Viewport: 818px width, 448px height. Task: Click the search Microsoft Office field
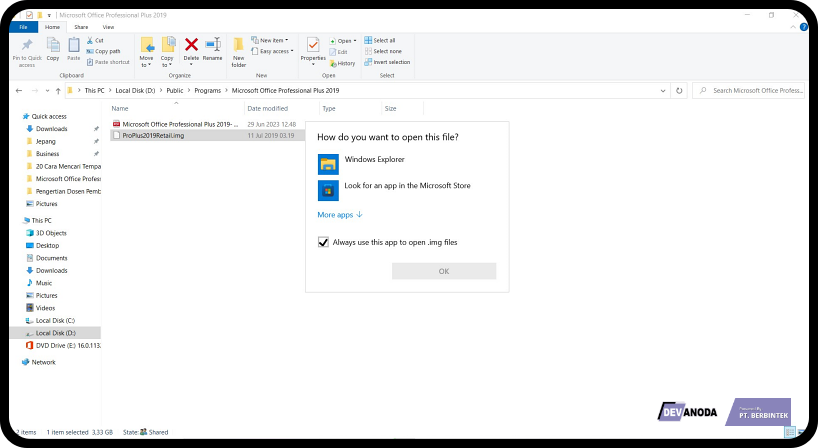pos(749,91)
